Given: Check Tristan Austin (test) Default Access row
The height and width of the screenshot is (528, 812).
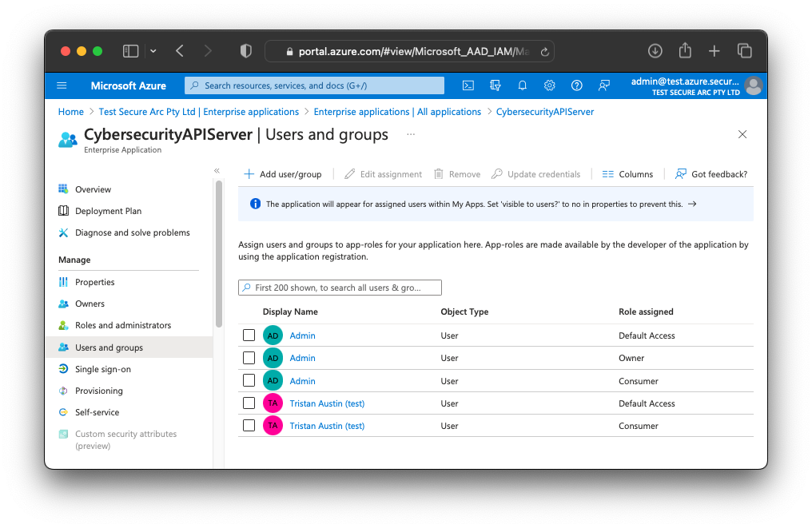Looking at the screenshot, I should (249, 403).
